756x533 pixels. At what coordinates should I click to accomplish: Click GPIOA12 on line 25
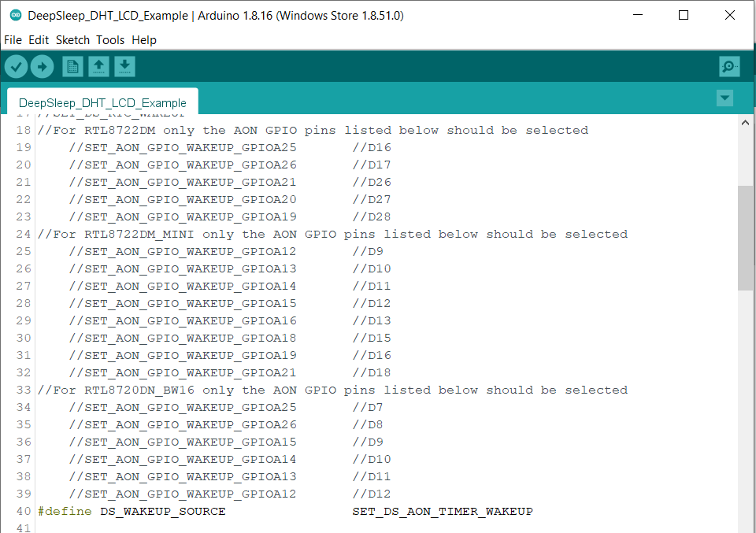click(269, 252)
